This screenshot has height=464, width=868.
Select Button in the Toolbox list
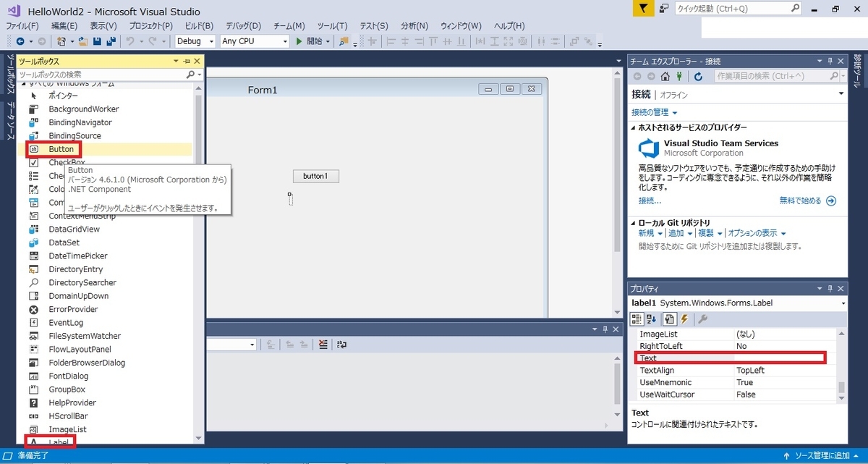coord(61,149)
